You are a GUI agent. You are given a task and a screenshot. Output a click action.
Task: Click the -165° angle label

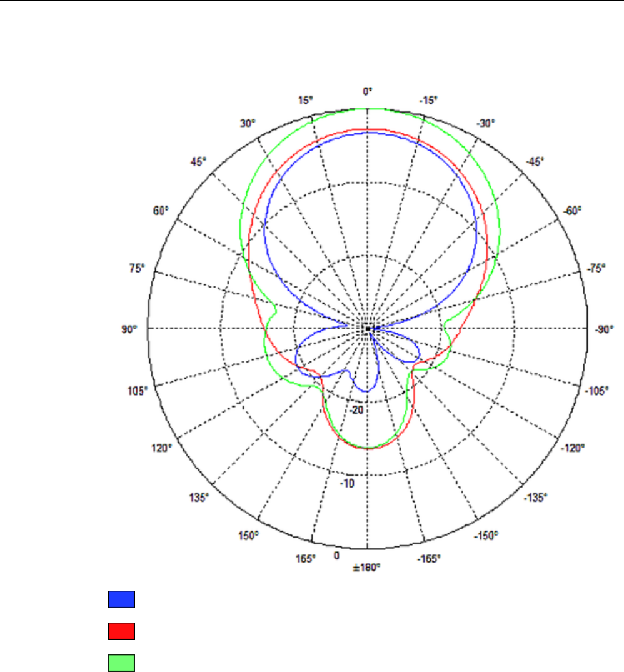[x=429, y=559]
